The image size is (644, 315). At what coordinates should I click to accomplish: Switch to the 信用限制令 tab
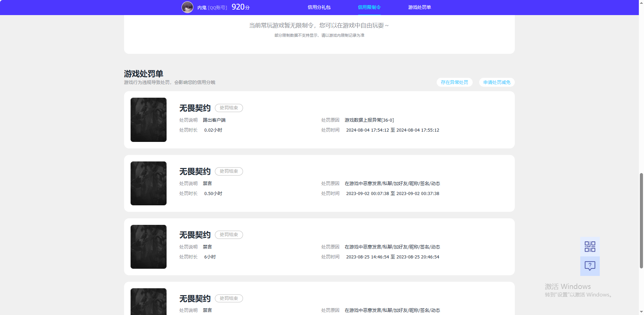point(369,7)
